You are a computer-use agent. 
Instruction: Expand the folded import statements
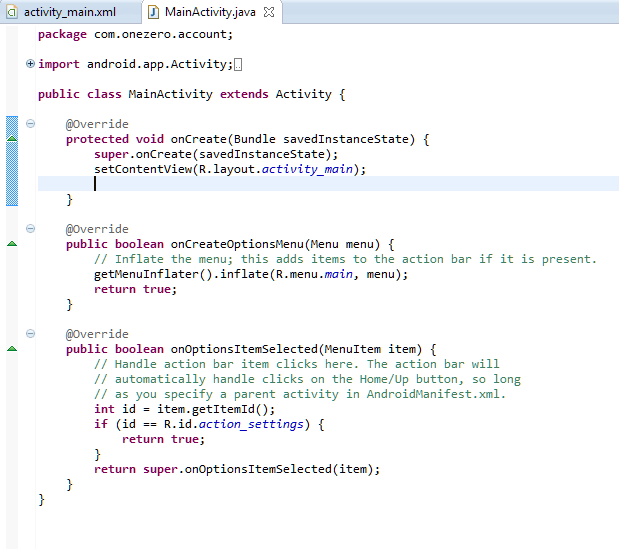tap(30, 64)
